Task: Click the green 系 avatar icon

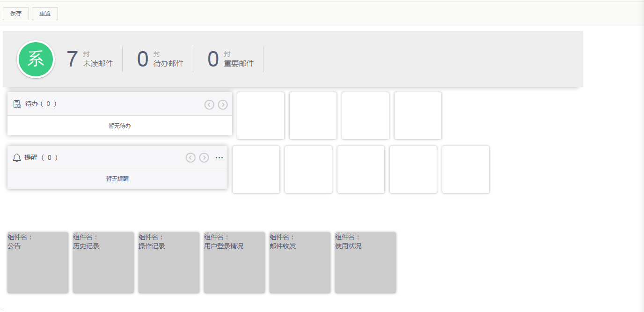Action: point(36,59)
